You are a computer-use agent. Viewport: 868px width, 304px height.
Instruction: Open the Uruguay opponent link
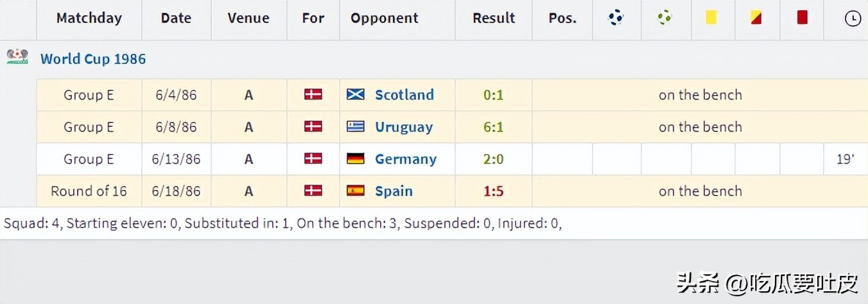[403, 127]
